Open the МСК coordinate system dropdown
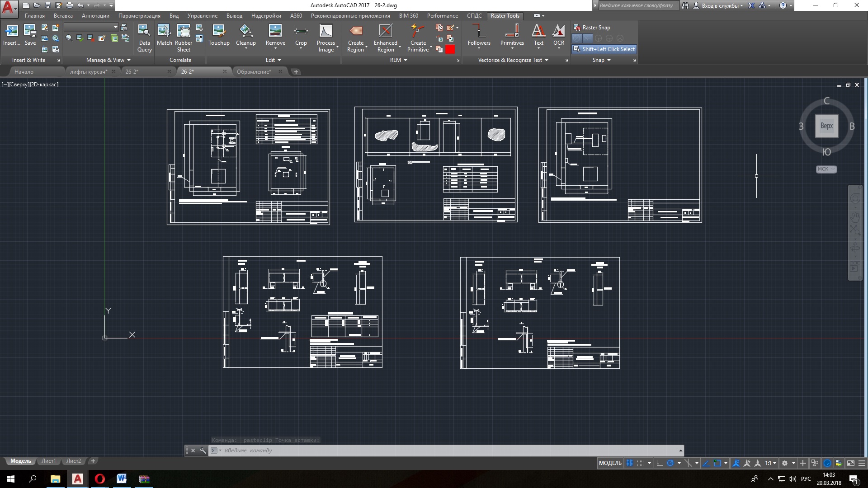Screen dimensions: 868x488 (x=826, y=169)
